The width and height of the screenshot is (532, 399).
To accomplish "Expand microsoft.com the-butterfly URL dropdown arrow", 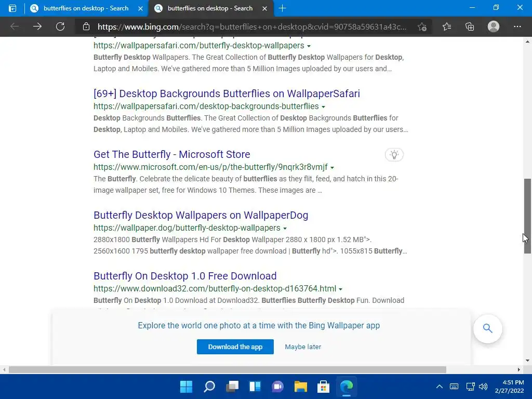I will click(332, 168).
